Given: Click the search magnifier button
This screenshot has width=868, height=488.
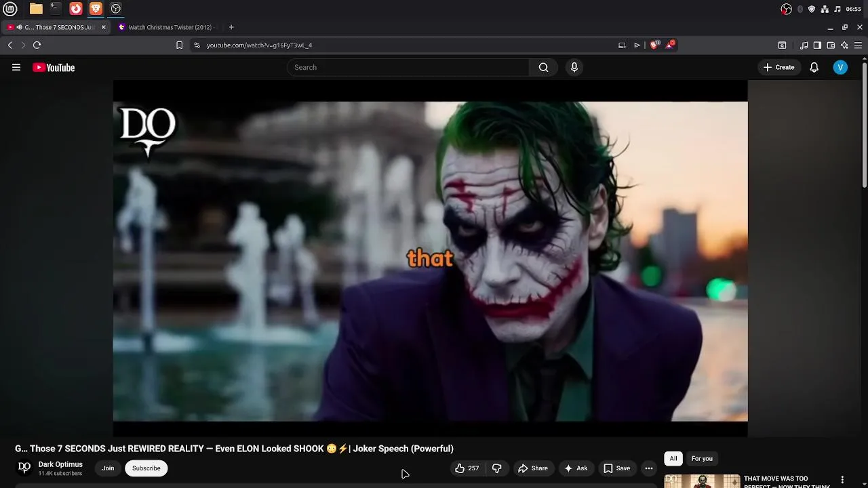Looking at the screenshot, I should tap(543, 67).
